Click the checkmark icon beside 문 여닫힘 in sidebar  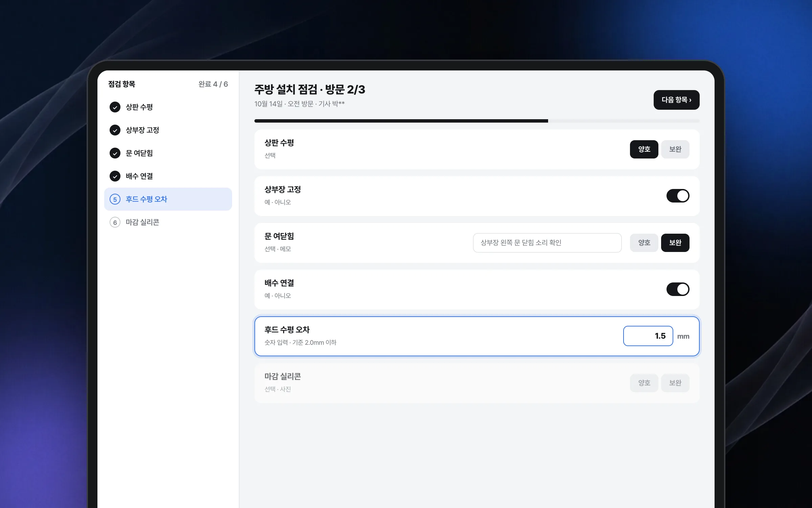[x=115, y=153]
